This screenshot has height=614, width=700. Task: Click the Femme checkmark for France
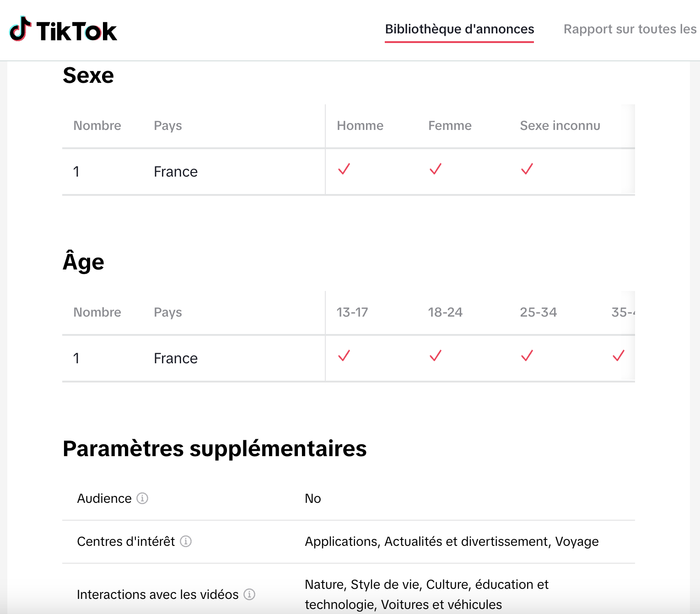pos(436,169)
